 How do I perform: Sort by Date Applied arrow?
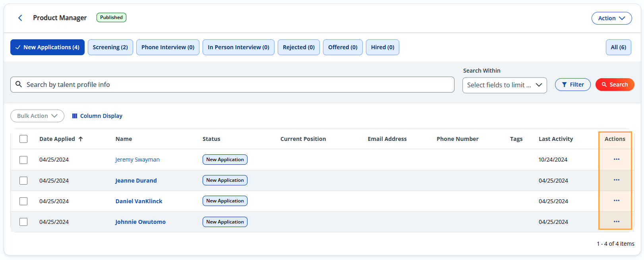[x=81, y=139]
